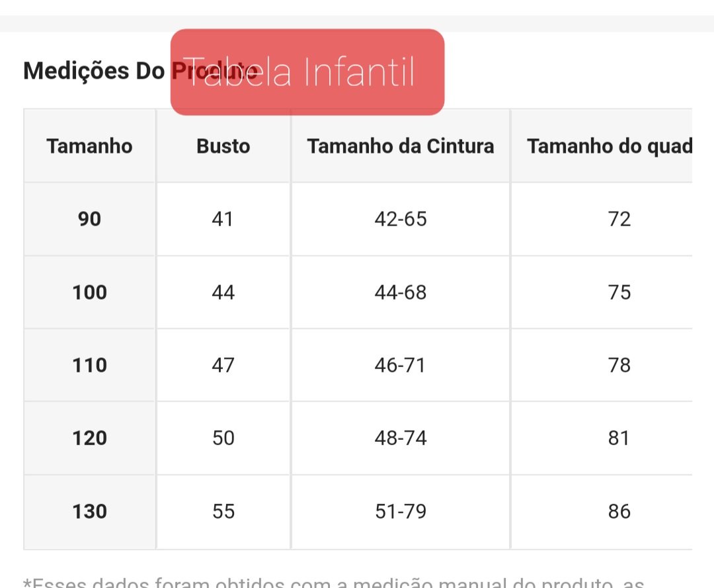Select size 120 row label
Screen dimensions: 714x588
pos(90,438)
